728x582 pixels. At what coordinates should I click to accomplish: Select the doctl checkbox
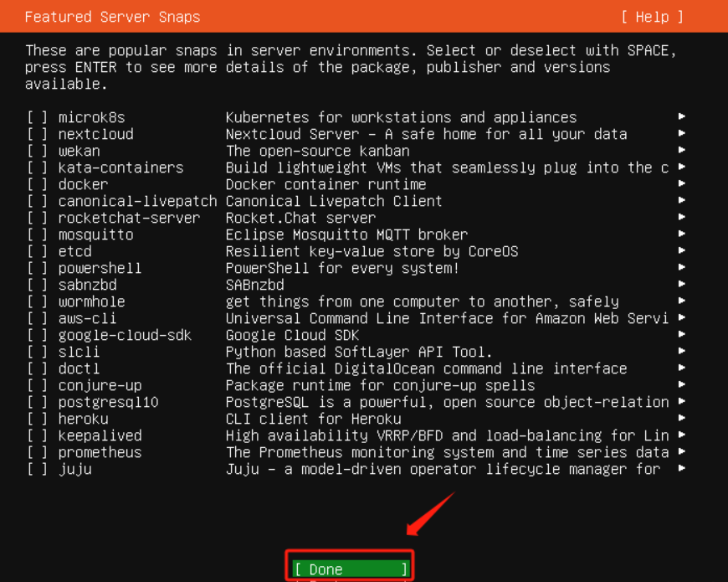pyautogui.click(x=37, y=368)
